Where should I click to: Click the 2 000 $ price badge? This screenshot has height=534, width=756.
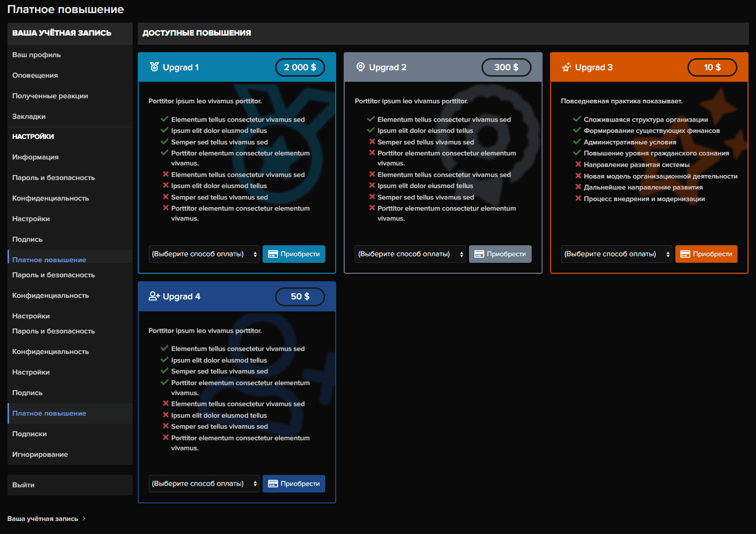click(300, 67)
